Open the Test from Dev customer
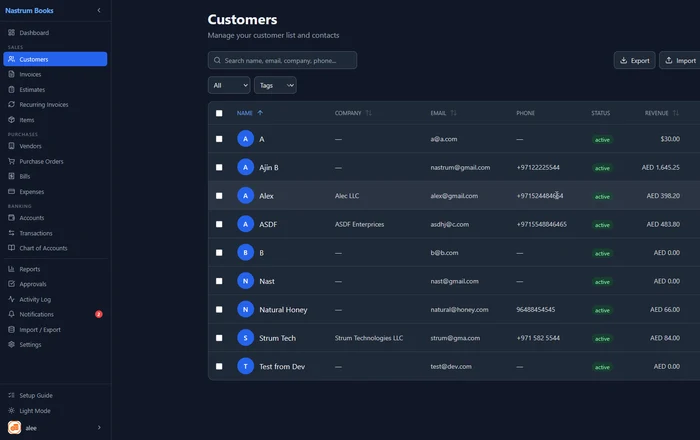The height and width of the screenshot is (440, 700). coord(282,366)
